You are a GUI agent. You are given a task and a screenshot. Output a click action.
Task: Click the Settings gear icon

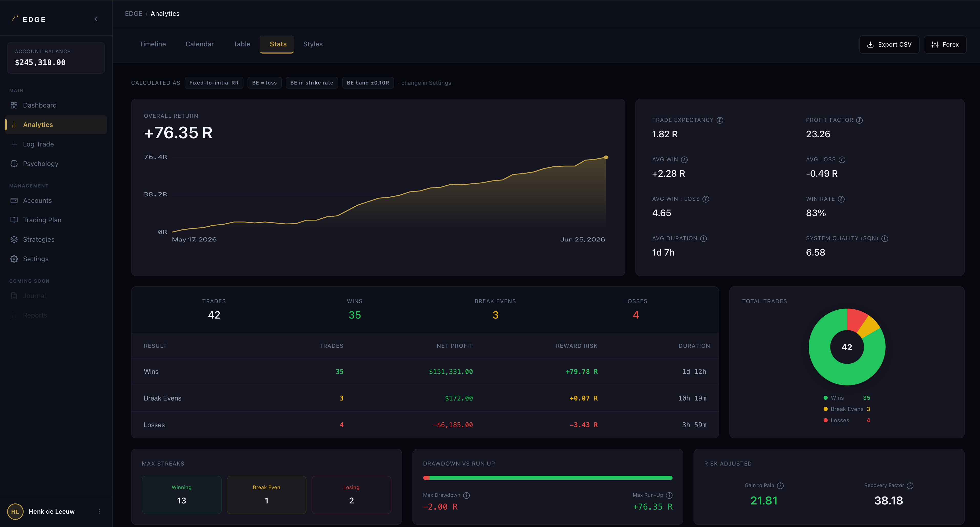(14, 259)
